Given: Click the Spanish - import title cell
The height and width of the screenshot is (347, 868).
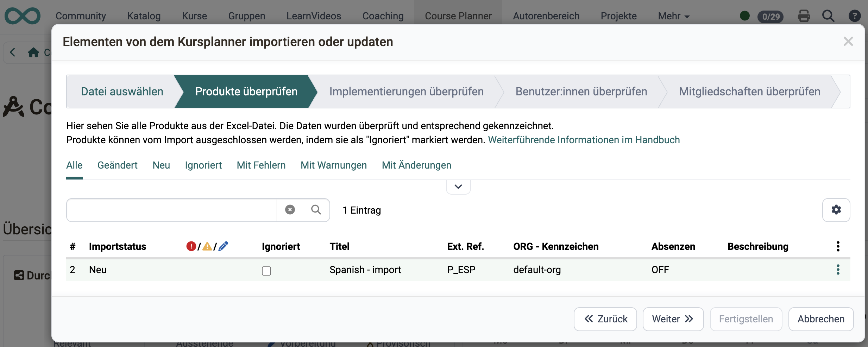Looking at the screenshot, I should pyautogui.click(x=365, y=270).
